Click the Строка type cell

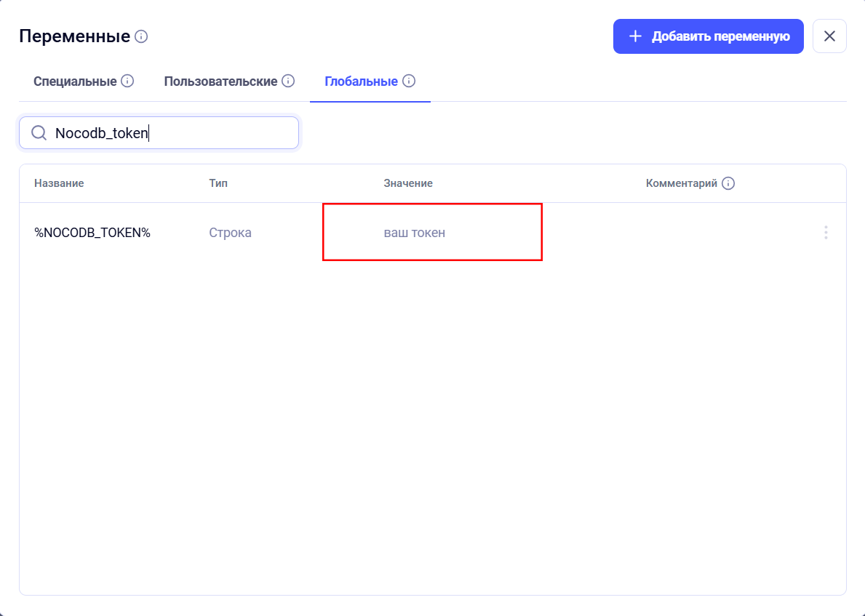point(230,233)
